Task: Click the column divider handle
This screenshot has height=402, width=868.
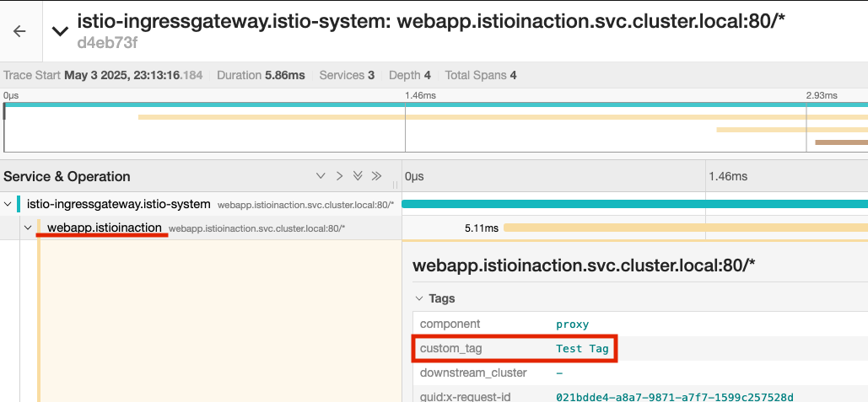Action: click(x=396, y=184)
